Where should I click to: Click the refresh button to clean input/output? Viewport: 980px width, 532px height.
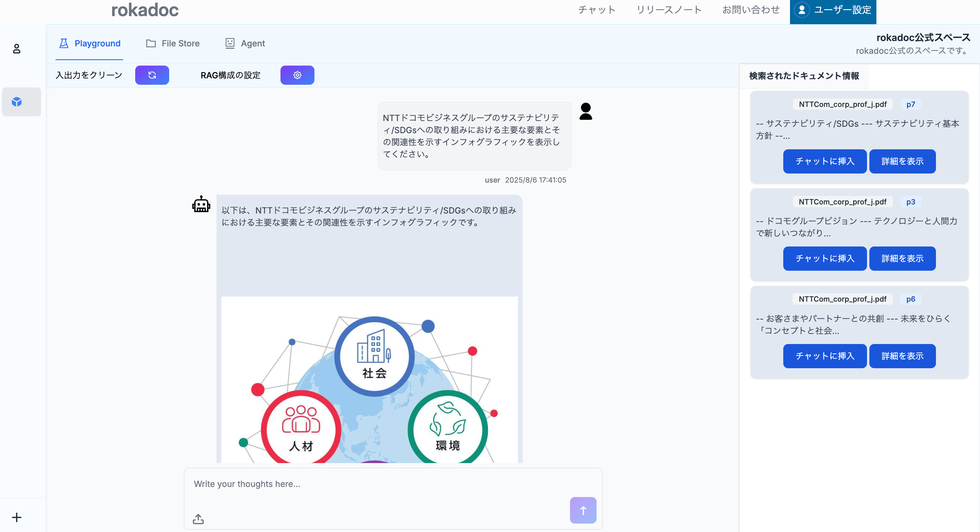click(152, 75)
